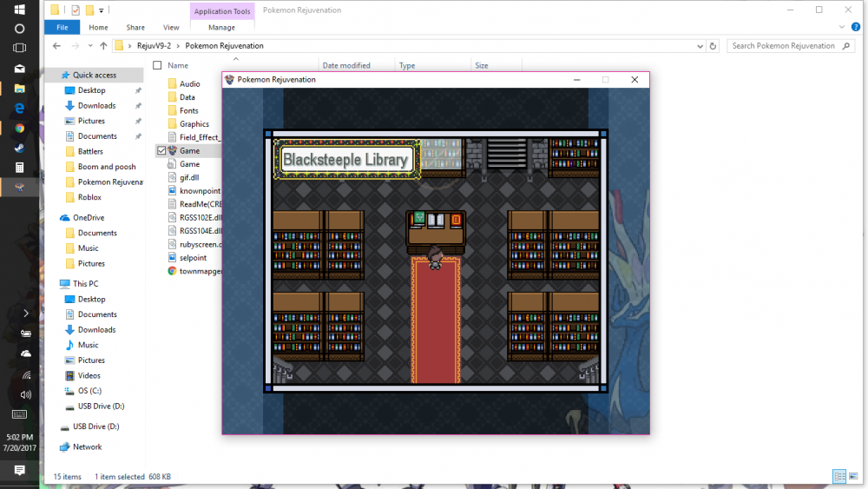Sort files by Size column header
Viewport: 868px width, 489px height.
coord(482,65)
